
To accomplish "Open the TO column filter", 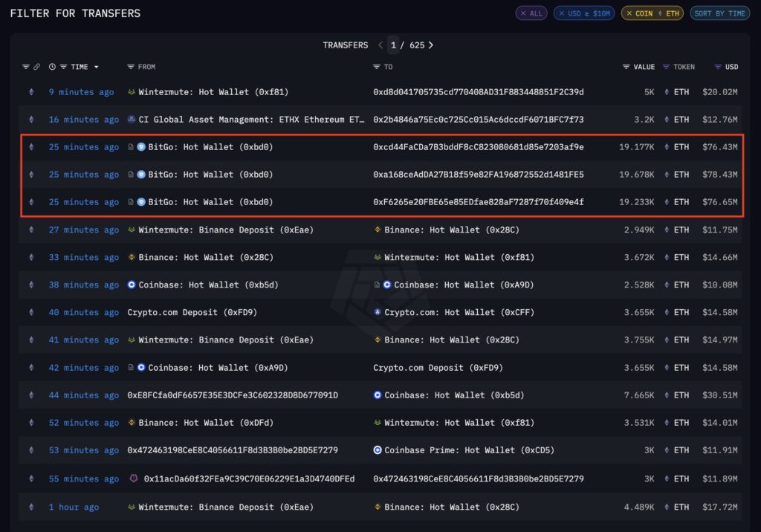I will click(377, 67).
